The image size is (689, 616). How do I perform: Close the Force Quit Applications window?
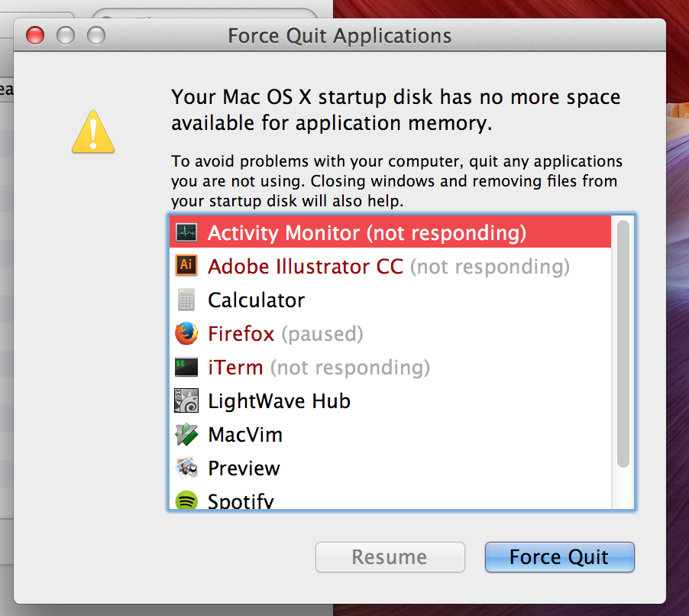pyautogui.click(x=35, y=36)
